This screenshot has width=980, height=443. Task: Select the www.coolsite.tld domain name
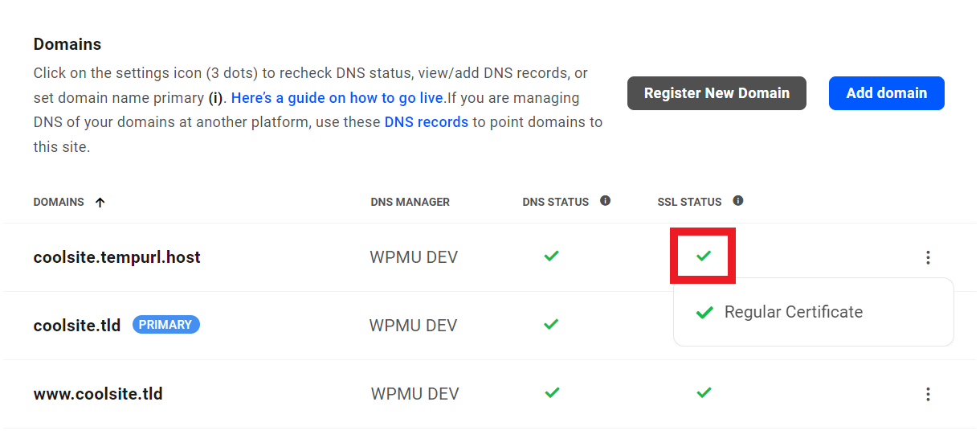click(98, 394)
